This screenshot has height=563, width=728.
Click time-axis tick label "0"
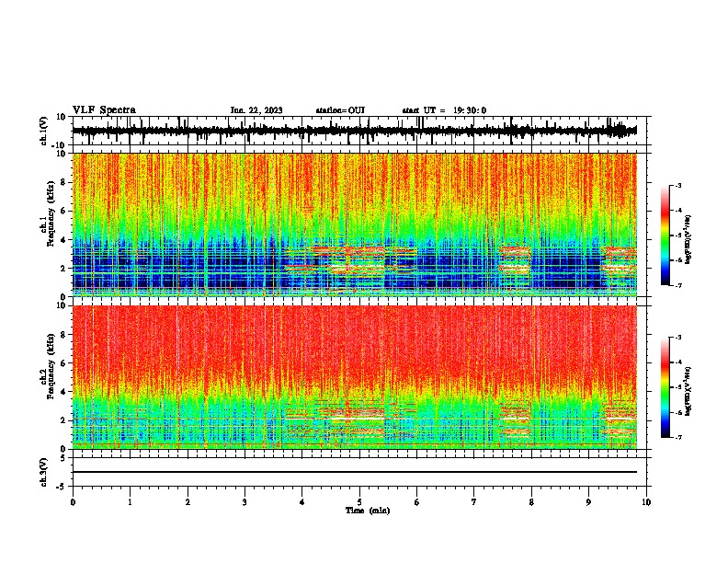pyautogui.click(x=73, y=502)
